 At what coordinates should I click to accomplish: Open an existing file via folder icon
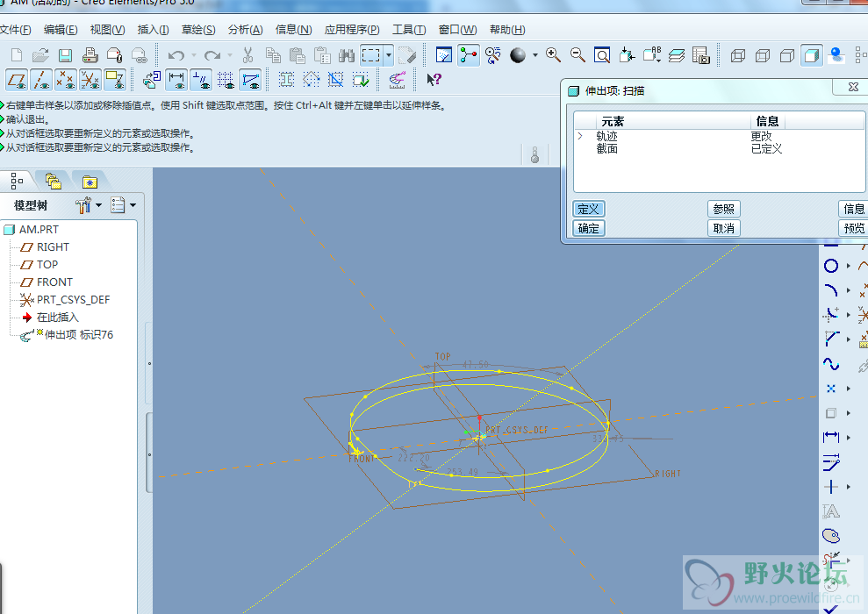(x=40, y=55)
